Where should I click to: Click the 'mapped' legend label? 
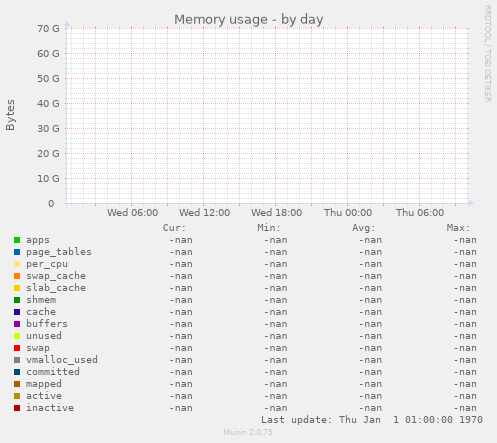click(44, 384)
